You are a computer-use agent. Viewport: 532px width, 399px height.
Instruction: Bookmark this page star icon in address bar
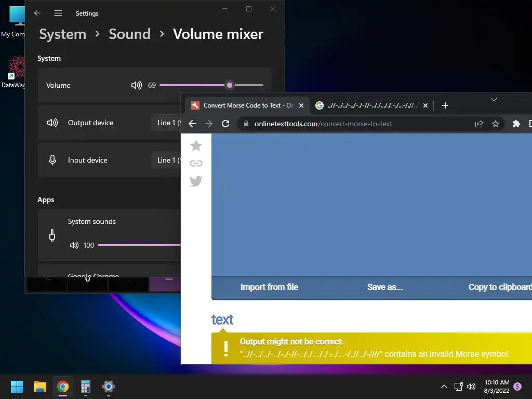click(495, 124)
